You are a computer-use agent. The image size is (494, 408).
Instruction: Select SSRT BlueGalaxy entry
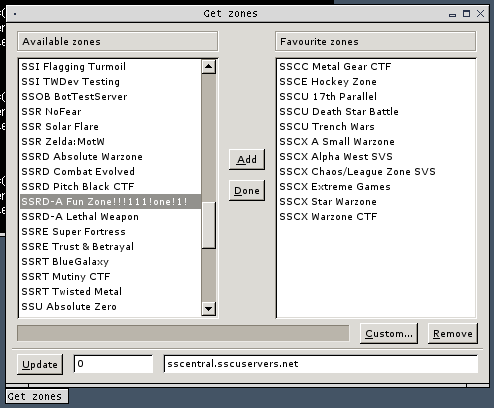pos(111,262)
